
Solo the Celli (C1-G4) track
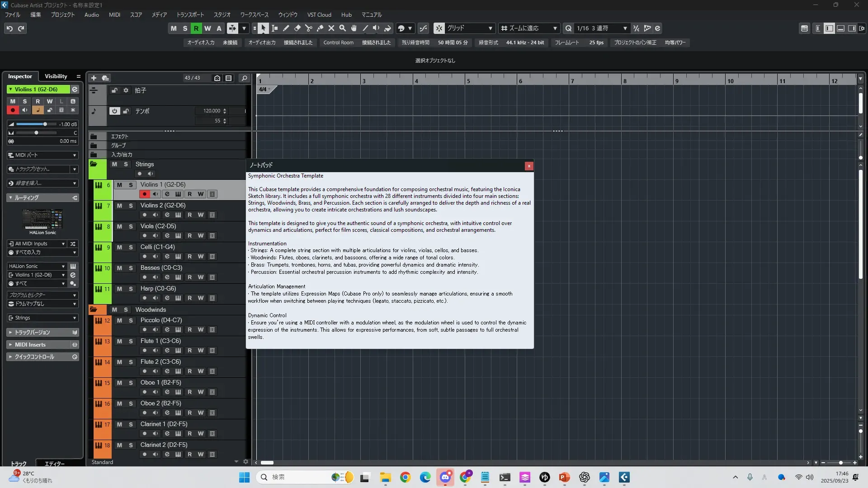131,247
